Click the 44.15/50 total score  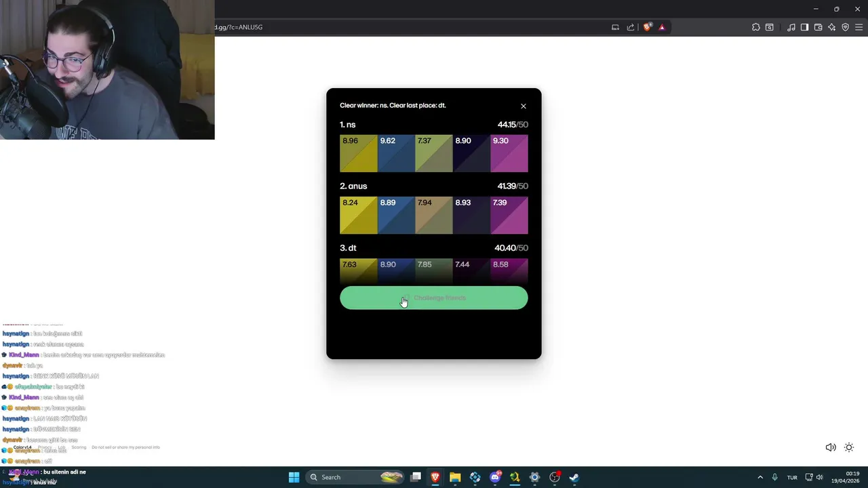(x=513, y=125)
